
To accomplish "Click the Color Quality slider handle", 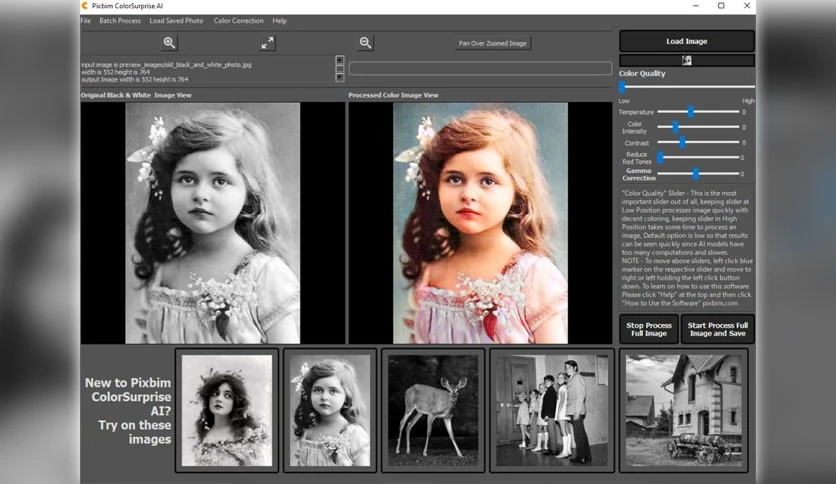I will click(622, 87).
